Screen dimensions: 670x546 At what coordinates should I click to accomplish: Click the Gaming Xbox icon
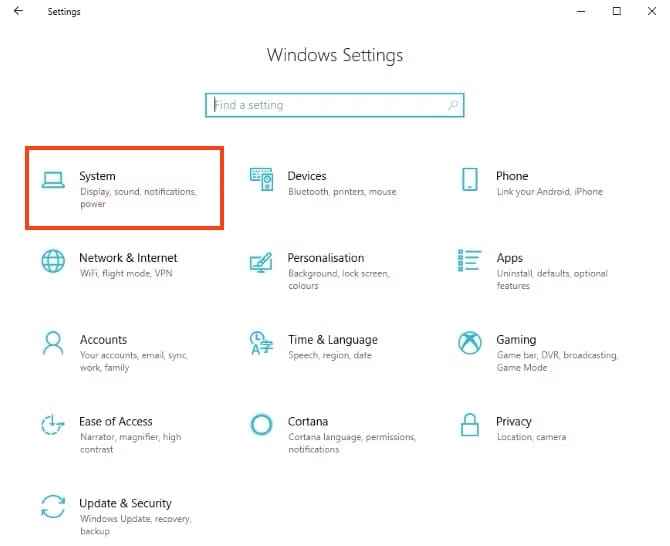tap(470, 344)
